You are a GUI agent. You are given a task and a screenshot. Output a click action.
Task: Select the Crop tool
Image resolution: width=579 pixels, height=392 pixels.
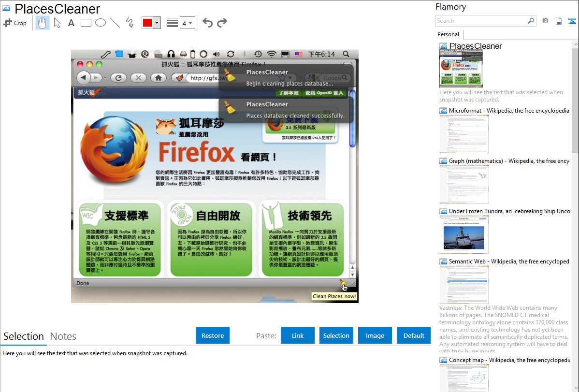pyautogui.click(x=15, y=23)
